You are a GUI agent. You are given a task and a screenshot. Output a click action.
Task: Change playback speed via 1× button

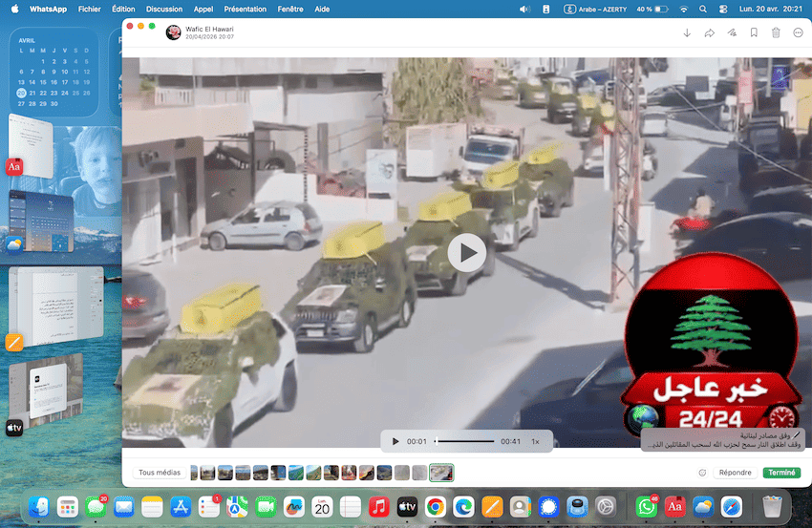535,442
